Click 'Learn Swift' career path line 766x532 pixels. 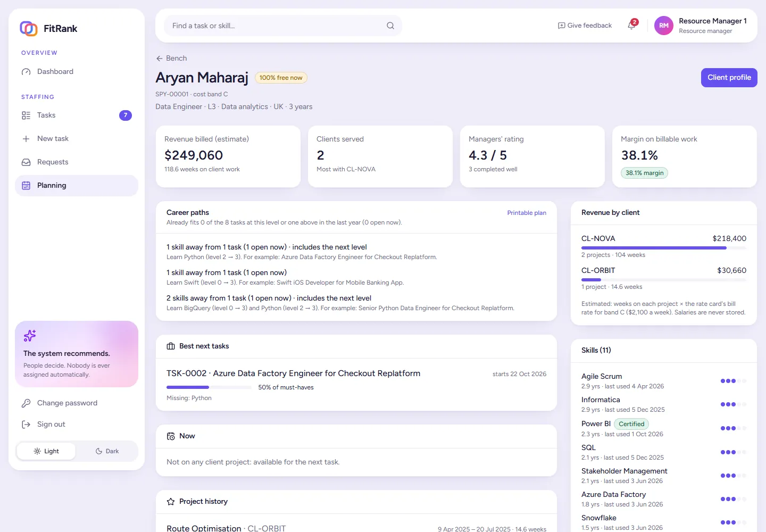point(285,282)
